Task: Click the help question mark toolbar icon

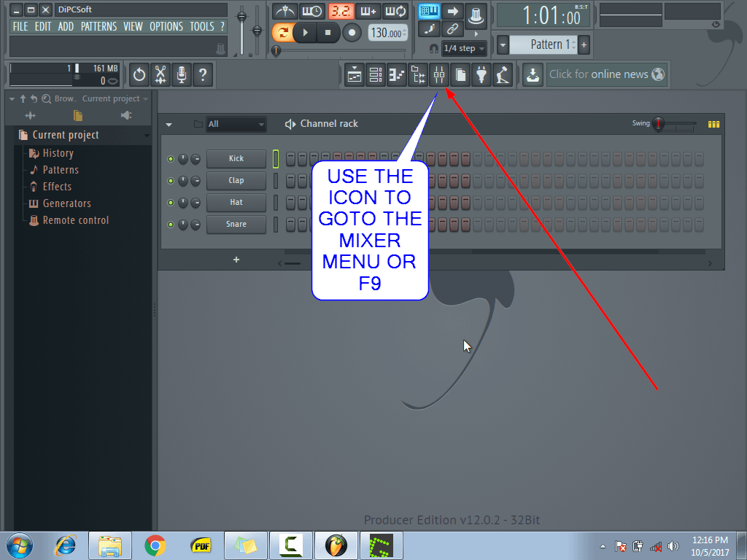Action: (203, 75)
